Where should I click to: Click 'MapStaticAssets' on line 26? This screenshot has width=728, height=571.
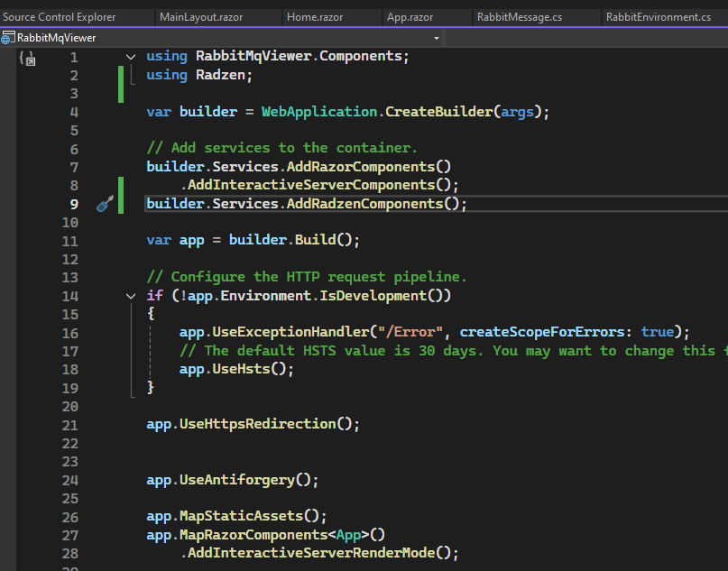pos(241,516)
